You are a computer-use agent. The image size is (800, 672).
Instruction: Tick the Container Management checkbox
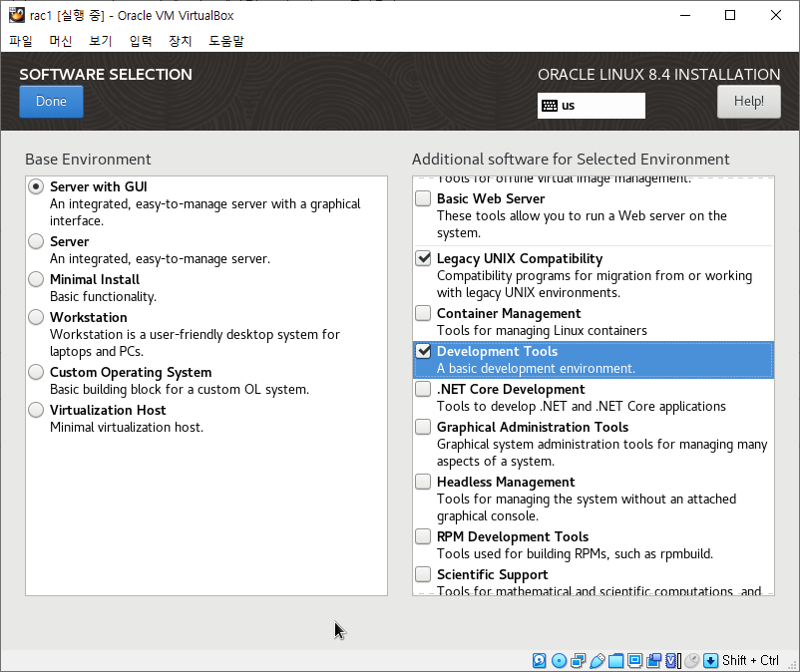[423, 313]
